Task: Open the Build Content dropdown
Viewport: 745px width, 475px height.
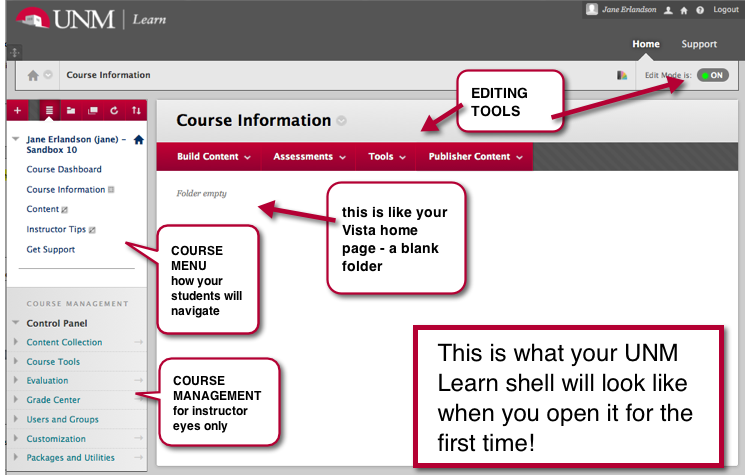Action: pyautogui.click(x=213, y=157)
